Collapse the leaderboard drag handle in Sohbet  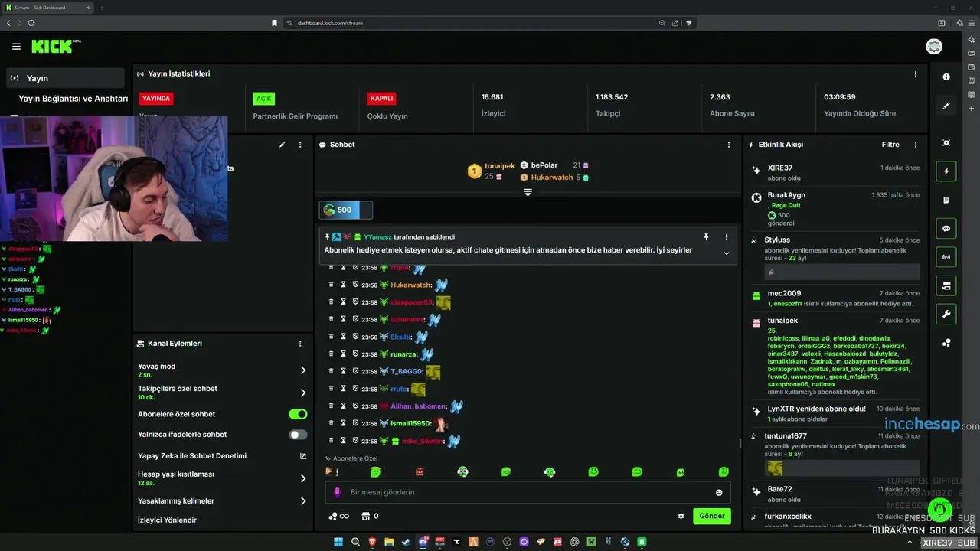coord(528,192)
